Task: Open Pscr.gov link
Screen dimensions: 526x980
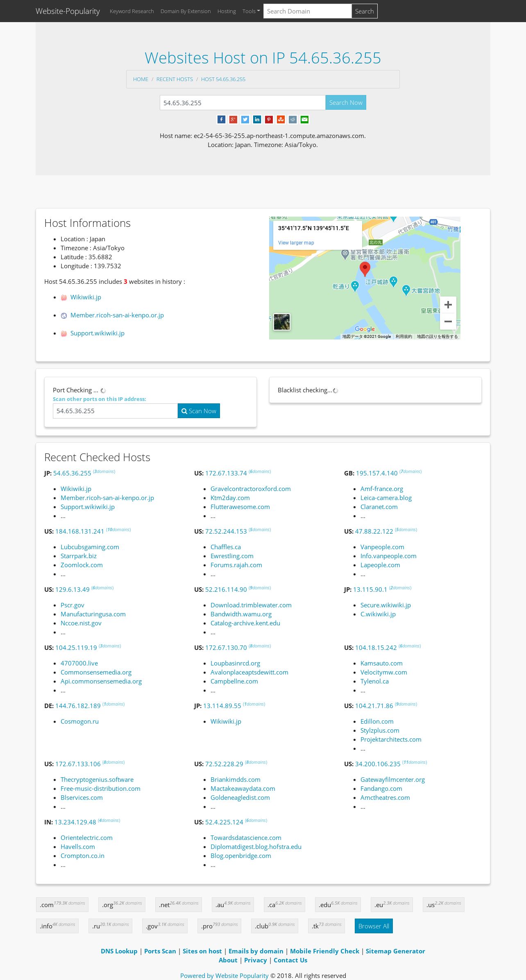Action: coord(73,605)
